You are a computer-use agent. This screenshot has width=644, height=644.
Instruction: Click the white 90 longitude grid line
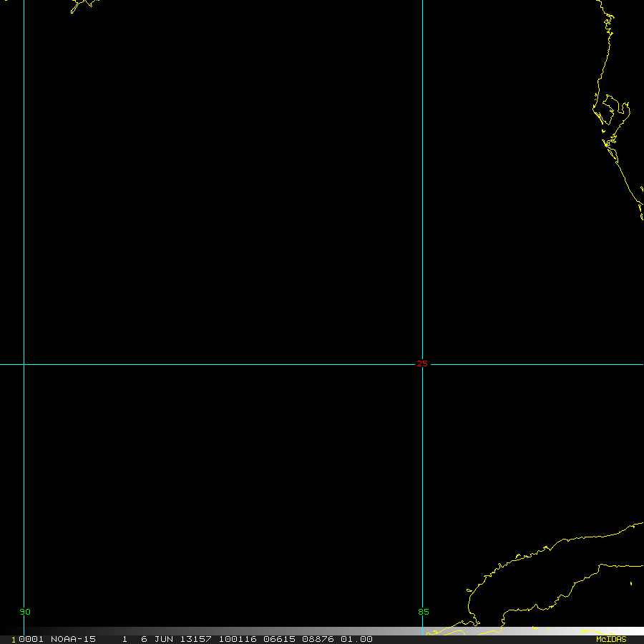tap(24, 215)
